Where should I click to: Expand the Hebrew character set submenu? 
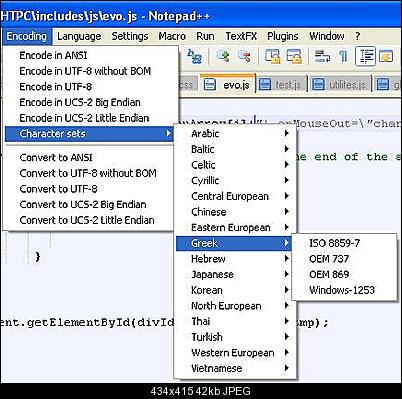(235, 259)
